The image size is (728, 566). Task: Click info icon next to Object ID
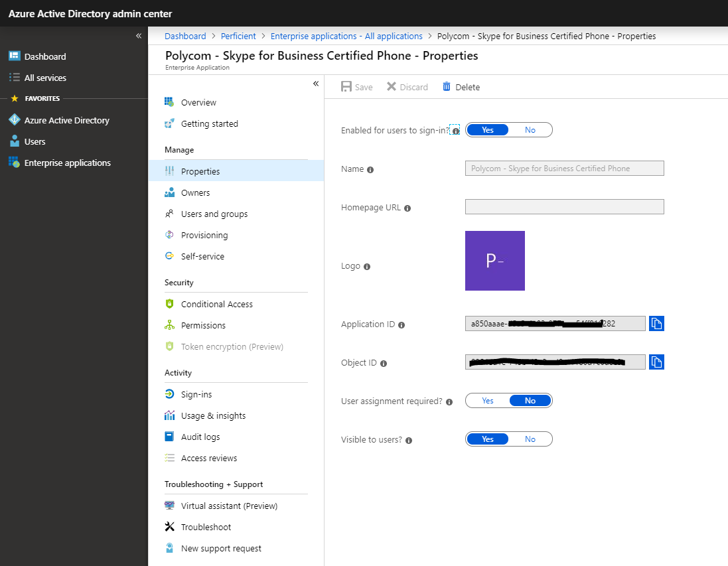coord(384,364)
